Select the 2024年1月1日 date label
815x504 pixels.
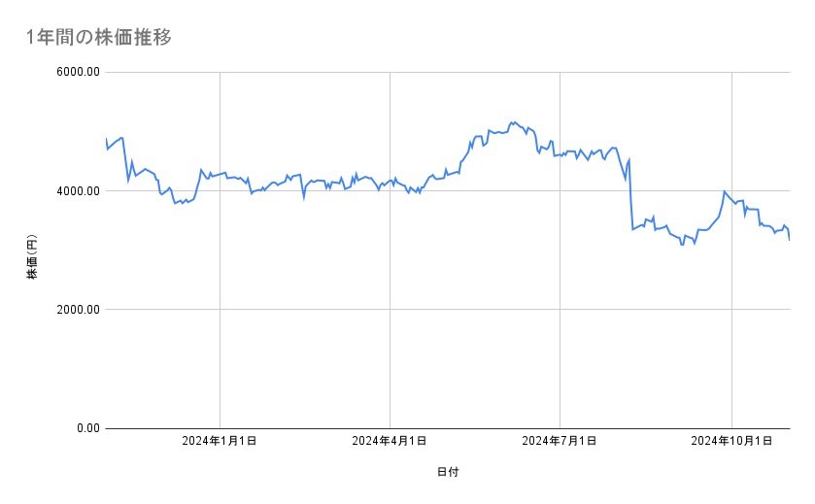(221, 442)
